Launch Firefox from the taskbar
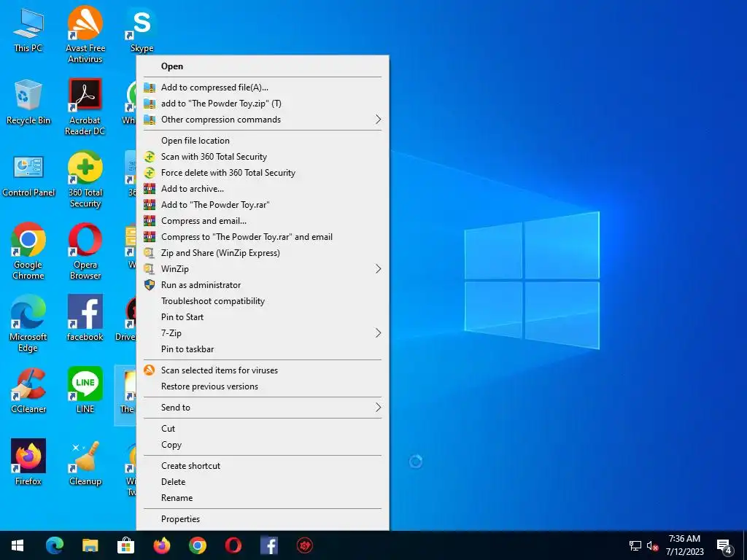 tap(161, 545)
